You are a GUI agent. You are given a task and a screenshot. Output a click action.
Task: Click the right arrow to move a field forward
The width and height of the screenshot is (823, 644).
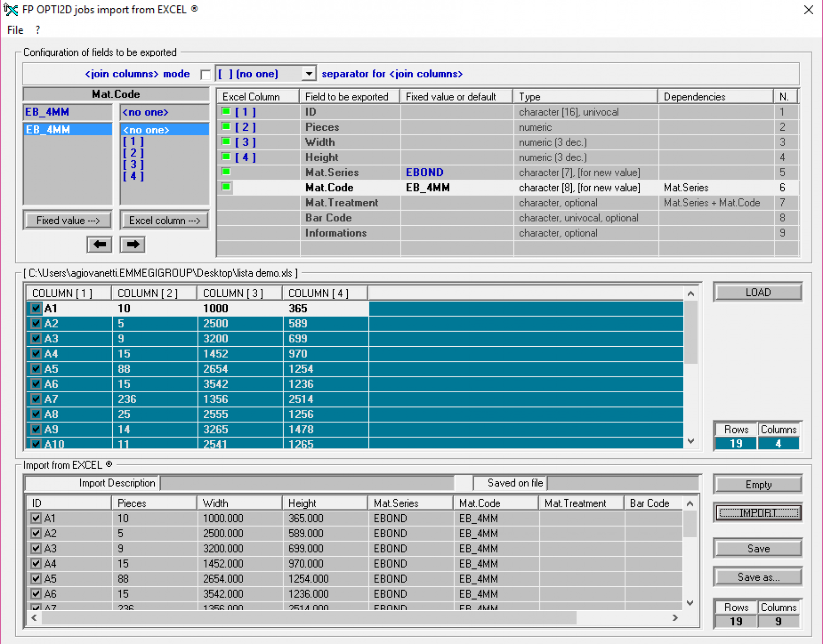132,244
